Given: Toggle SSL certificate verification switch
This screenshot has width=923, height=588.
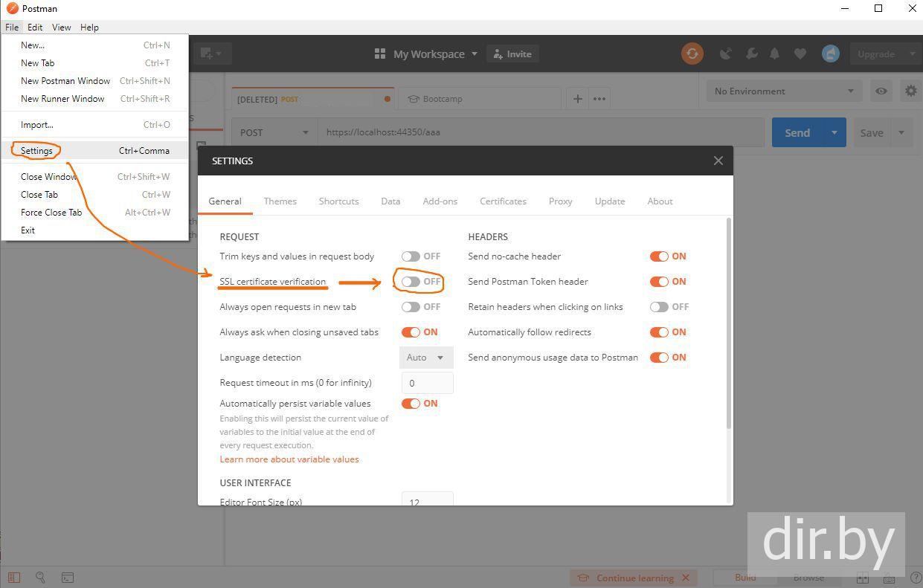Looking at the screenshot, I should coord(411,282).
